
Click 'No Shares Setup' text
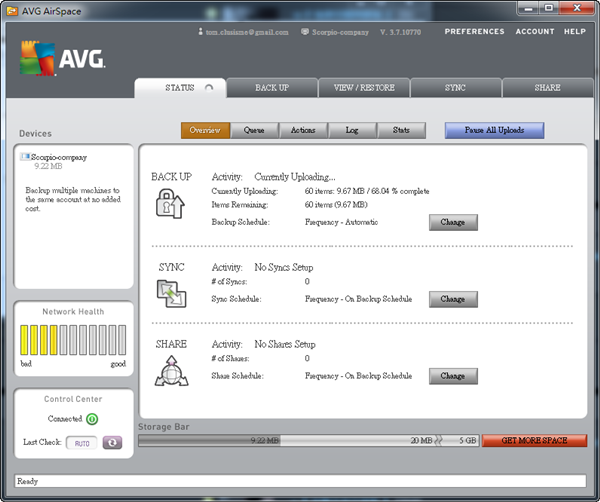pos(285,344)
